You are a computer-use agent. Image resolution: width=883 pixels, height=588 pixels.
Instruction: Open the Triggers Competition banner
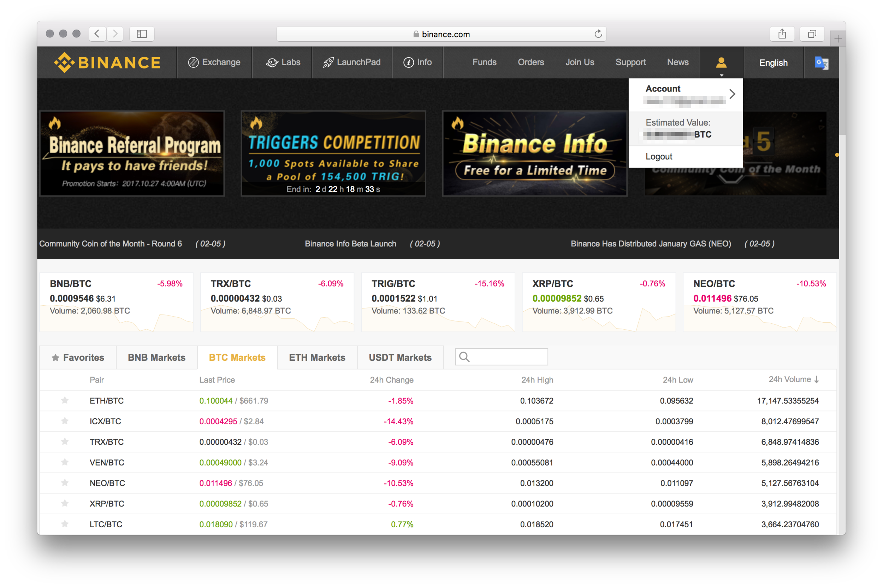(333, 154)
